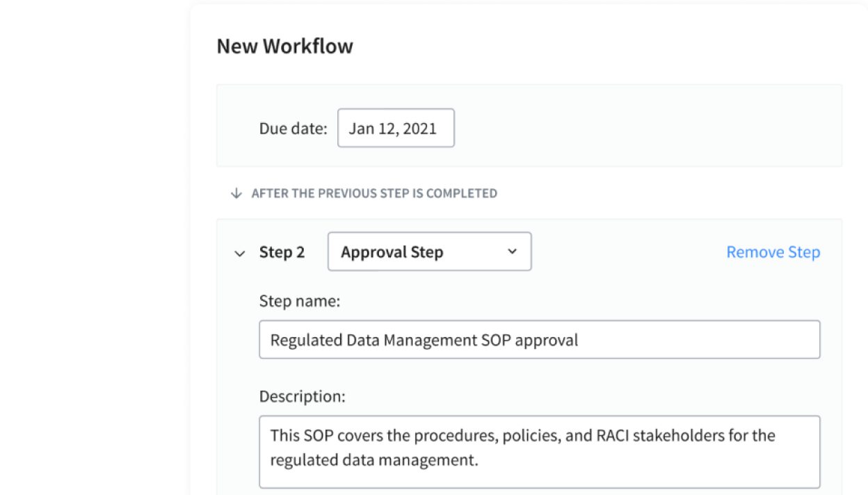Click the 'Description:' label

tap(302, 396)
